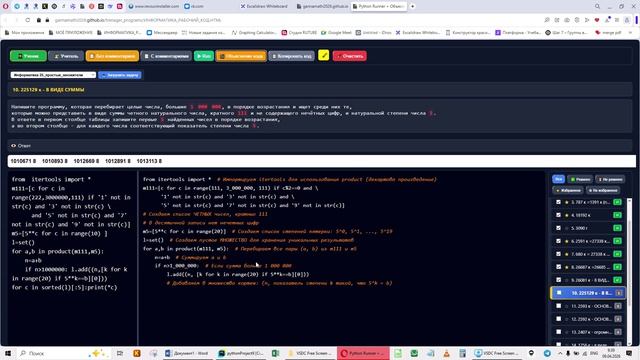Filter task list by Избранное
Screen dimensions: 640x360
point(568,190)
